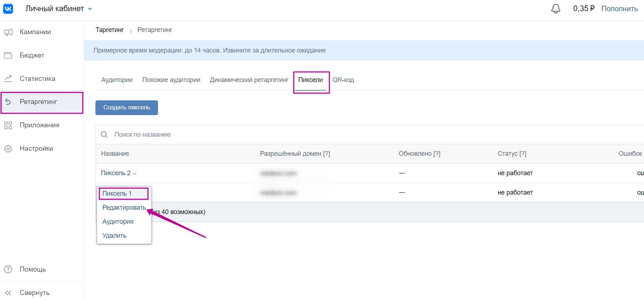Click the Statistics chart icon
Image resolution: width=644 pixels, height=300 pixels.
point(8,78)
